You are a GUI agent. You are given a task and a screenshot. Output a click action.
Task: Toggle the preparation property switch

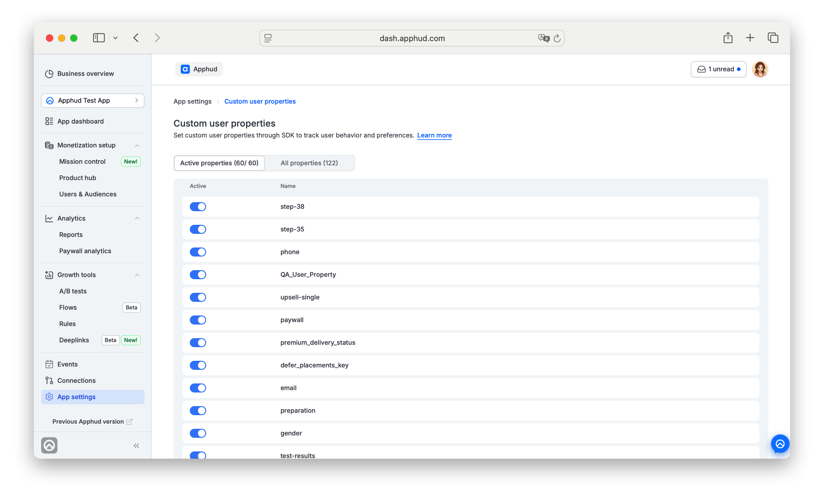pos(198,410)
